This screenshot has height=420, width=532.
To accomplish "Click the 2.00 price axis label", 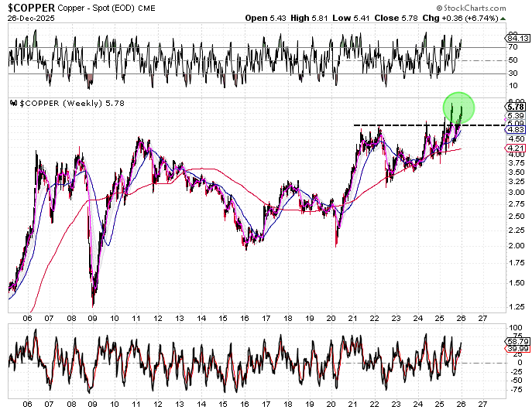I will (513, 246).
